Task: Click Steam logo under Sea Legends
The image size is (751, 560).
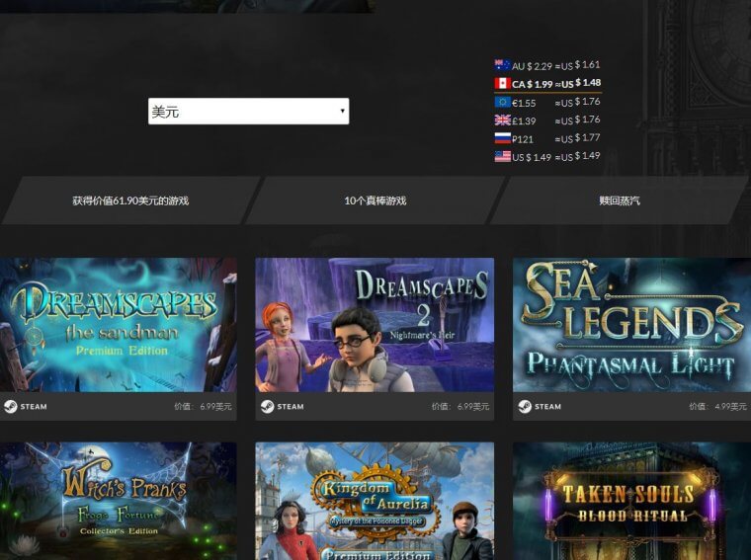Action: coord(540,406)
